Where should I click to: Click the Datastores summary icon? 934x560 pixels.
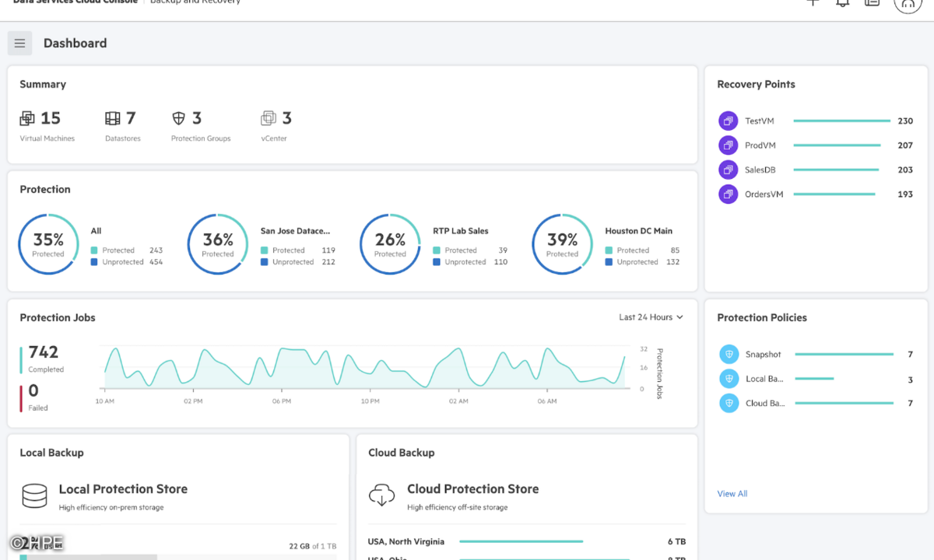pos(113,118)
